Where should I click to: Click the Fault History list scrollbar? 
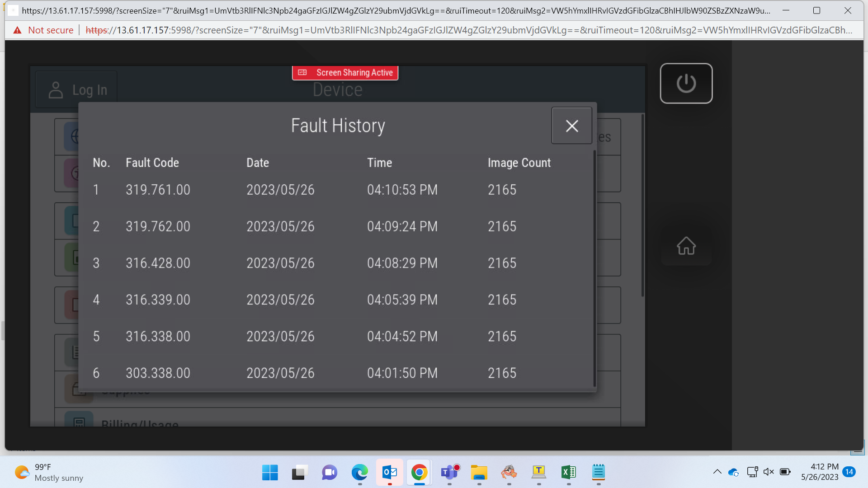click(594, 269)
